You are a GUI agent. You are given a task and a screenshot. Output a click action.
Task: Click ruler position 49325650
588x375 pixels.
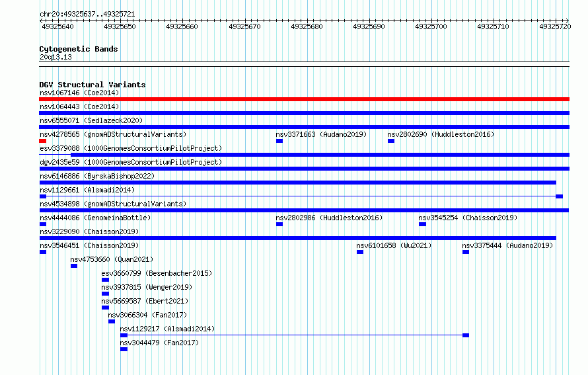pos(120,26)
